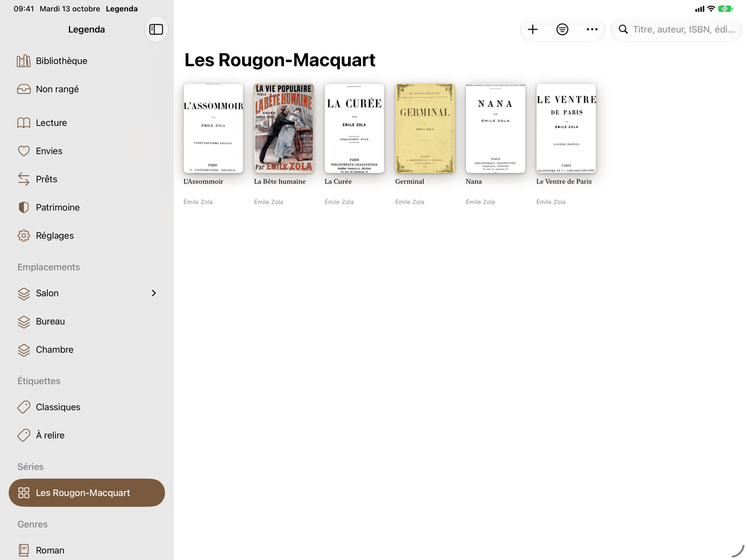Image resolution: width=747 pixels, height=560 pixels.
Task: Click Émile Zola under La Bête humaine
Action: [x=269, y=202]
